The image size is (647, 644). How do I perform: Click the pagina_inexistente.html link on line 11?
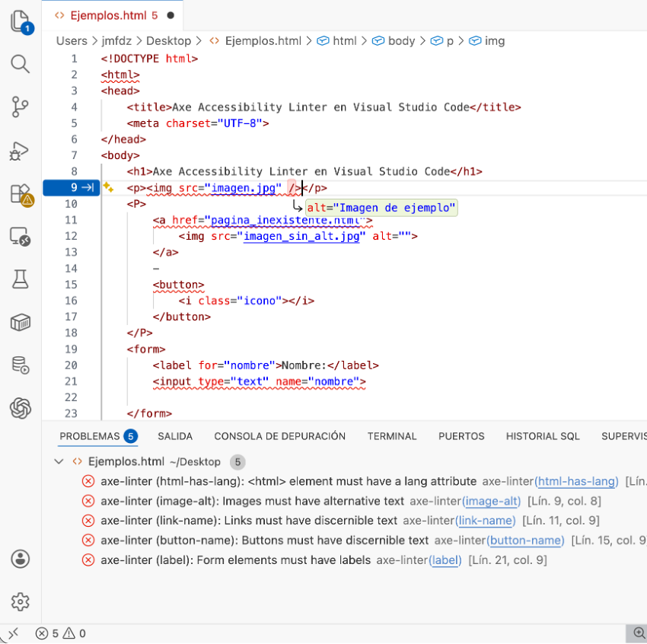click(285, 220)
